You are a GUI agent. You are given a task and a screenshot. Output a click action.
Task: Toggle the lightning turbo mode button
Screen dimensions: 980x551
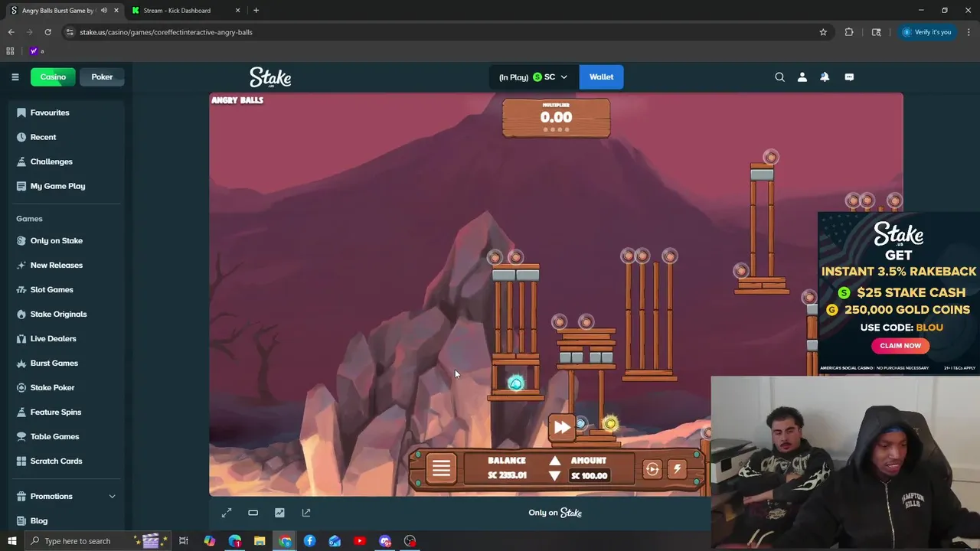tap(678, 469)
